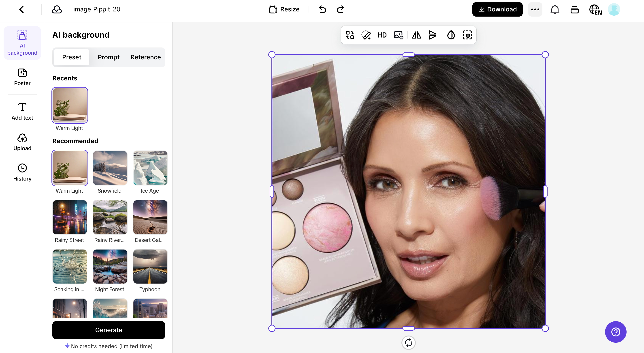Viewport: 644px width, 353px height.
Task: Open the opacity droplet tool
Action: click(x=451, y=35)
